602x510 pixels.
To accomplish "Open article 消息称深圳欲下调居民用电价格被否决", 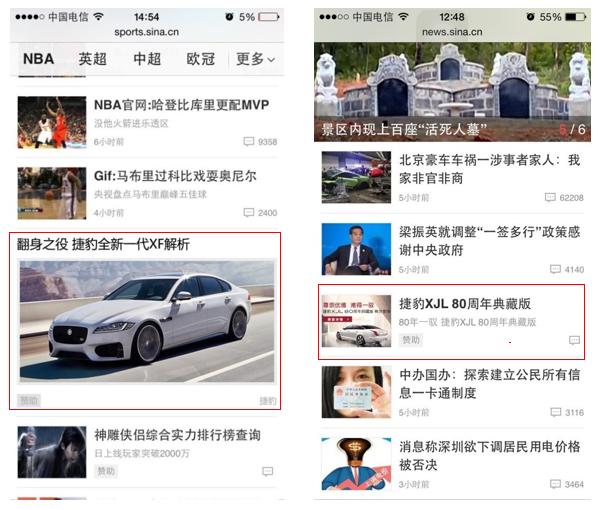I will tap(490, 456).
